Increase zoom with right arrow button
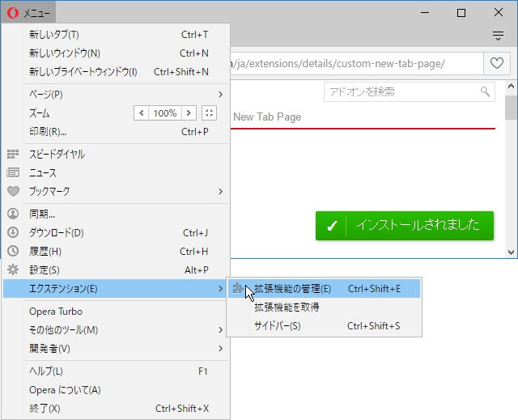This screenshot has height=420, width=518. 189,113
